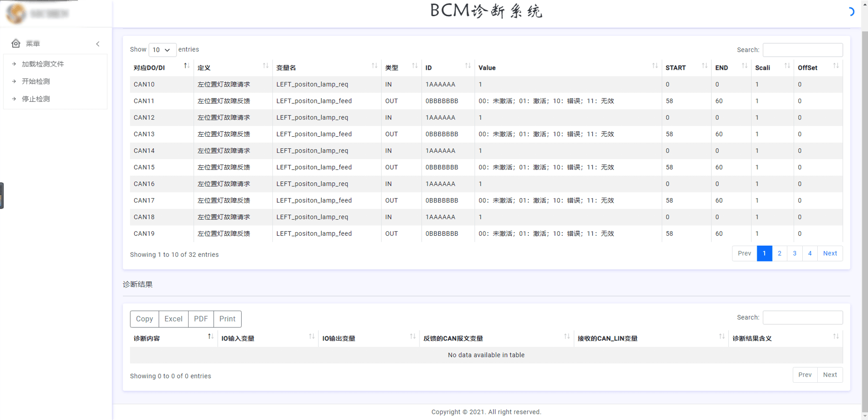Click the scrollbar up arrow at the top right
This screenshot has height=420, width=868.
pyautogui.click(x=865, y=3)
